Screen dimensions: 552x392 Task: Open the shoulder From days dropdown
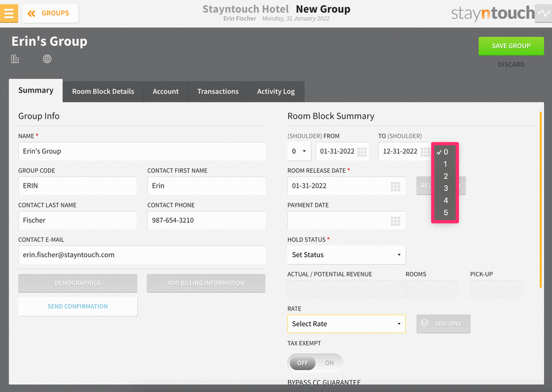tap(299, 151)
